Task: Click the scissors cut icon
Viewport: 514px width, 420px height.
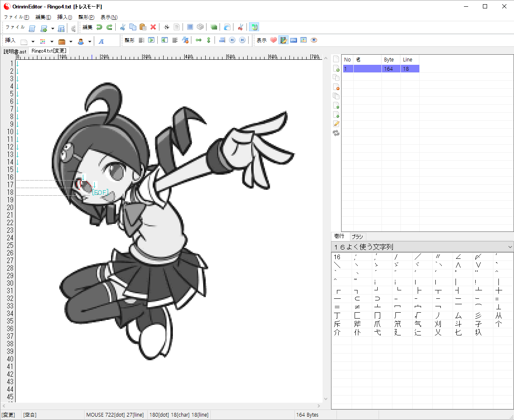Action: (122, 27)
